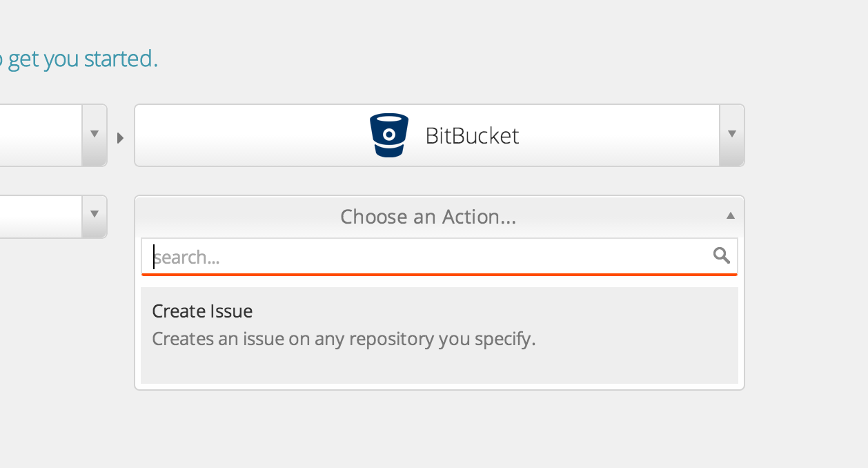Click the BitBucket bucket logo
Screen dimensions: 868x468
[388, 135]
